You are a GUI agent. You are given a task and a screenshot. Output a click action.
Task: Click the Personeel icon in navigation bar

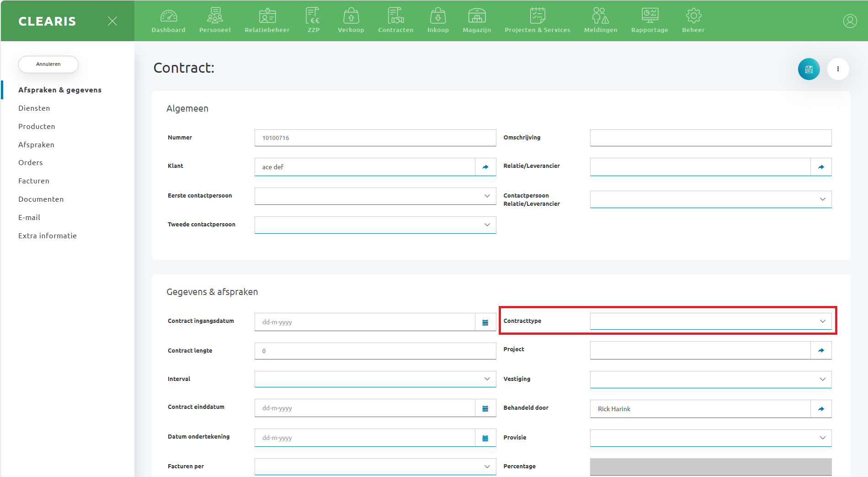click(x=215, y=21)
